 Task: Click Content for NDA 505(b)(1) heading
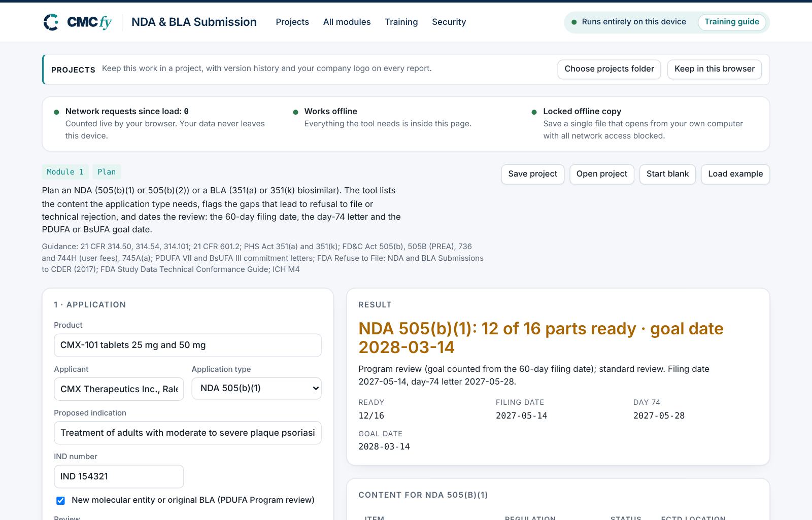click(x=423, y=495)
